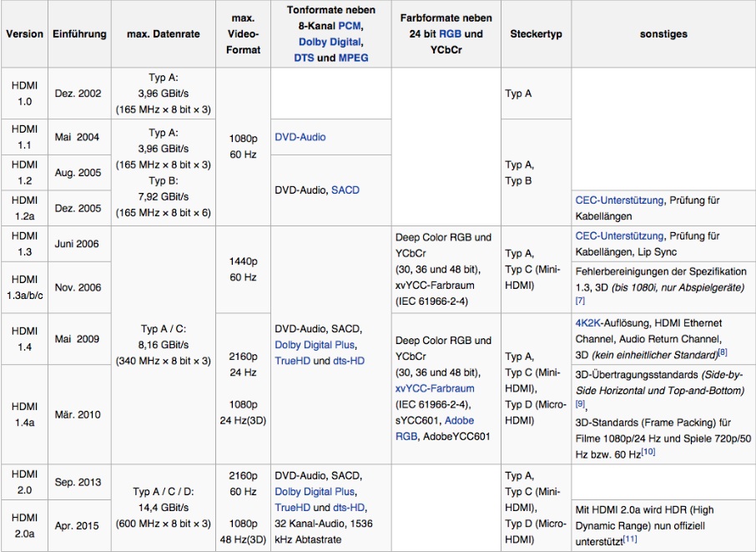Select the 'Typ A, Typ B' connector cell

click(x=537, y=173)
